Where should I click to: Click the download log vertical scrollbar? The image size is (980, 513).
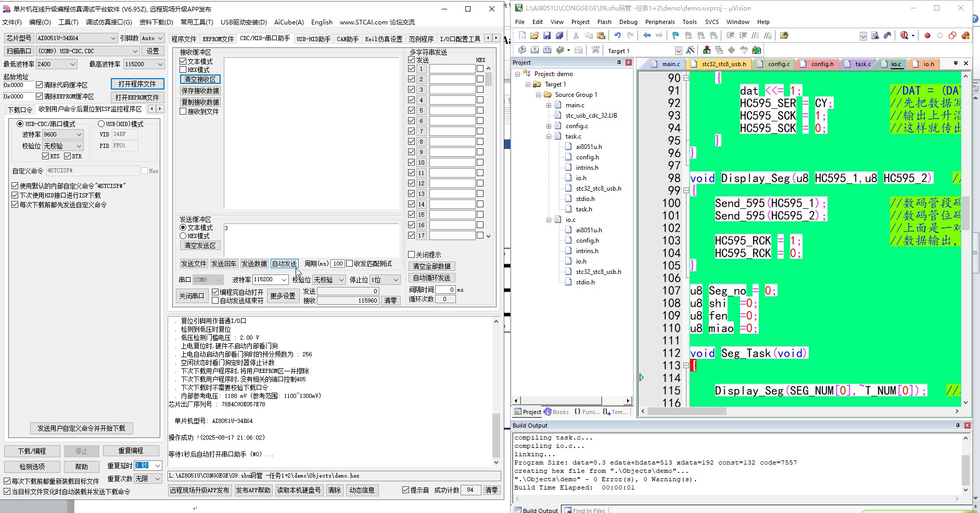tap(496, 392)
